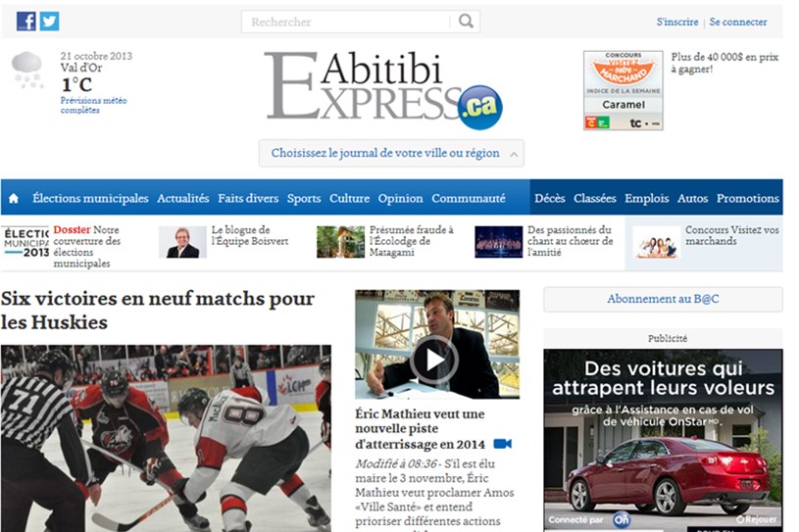Focus the Rechercher search field
This screenshot has width=799, height=532.
348,22
